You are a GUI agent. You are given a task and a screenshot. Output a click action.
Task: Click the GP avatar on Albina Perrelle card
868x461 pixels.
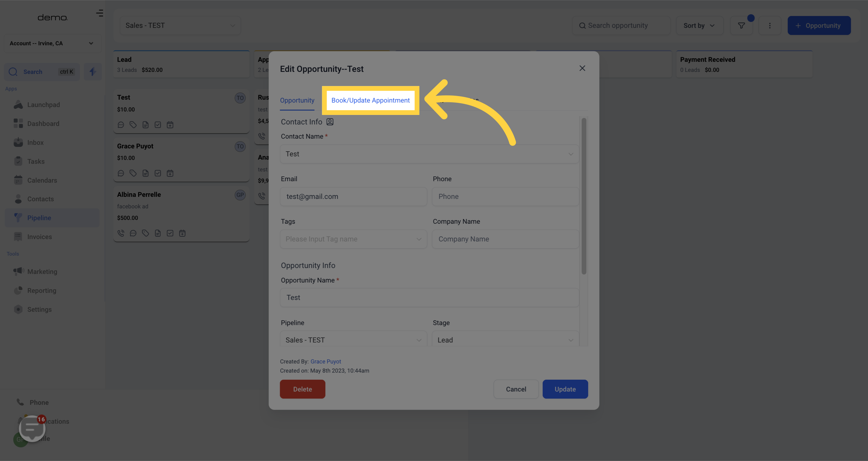tap(240, 195)
